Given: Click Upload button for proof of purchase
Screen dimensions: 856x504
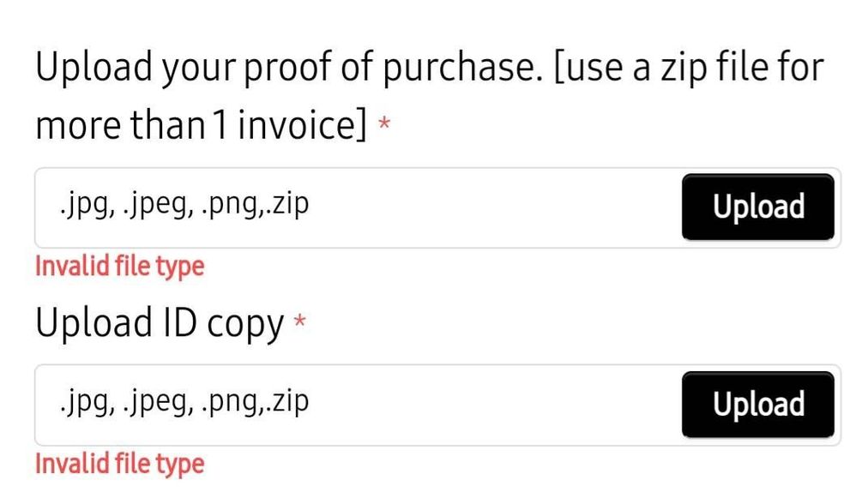Looking at the screenshot, I should 757,207.
